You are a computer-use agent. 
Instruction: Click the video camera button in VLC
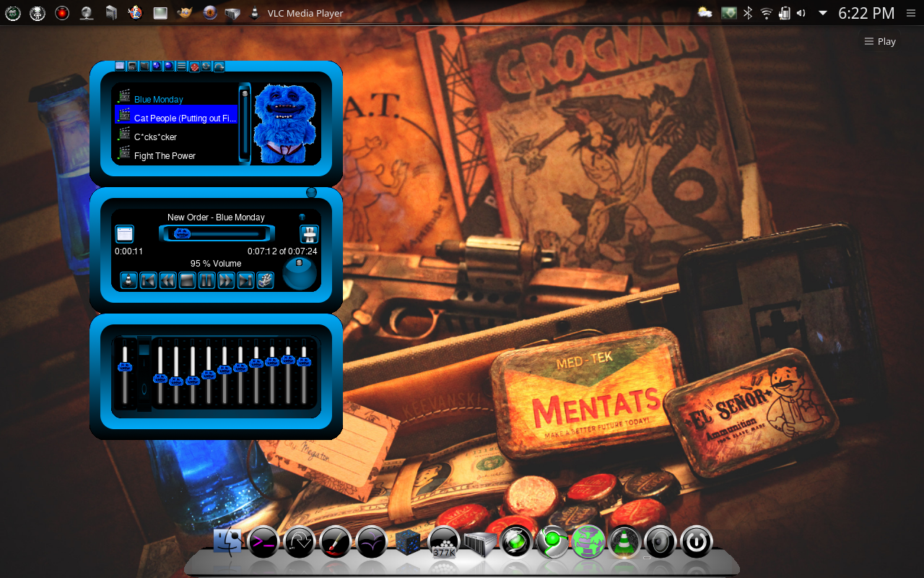265,280
